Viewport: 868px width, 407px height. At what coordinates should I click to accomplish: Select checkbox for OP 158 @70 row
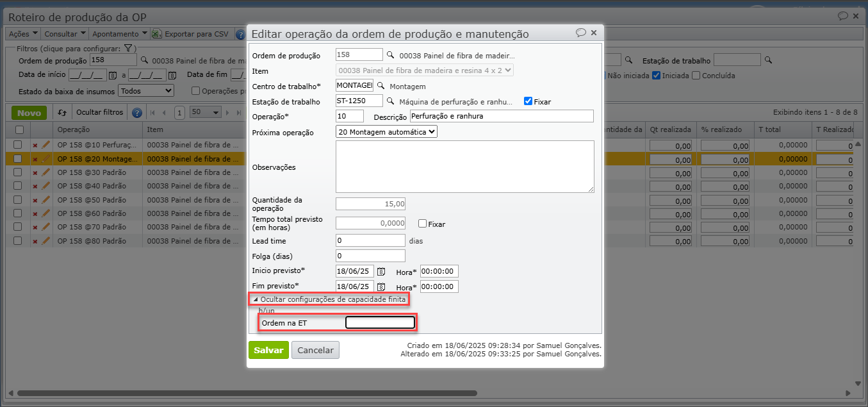click(x=19, y=227)
